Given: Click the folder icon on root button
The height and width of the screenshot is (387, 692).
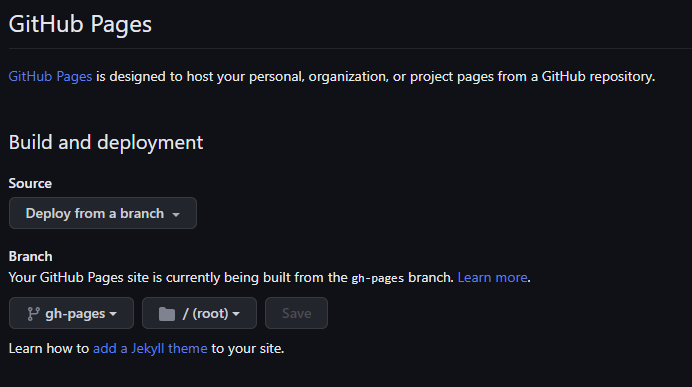Looking at the screenshot, I should 167,314.
